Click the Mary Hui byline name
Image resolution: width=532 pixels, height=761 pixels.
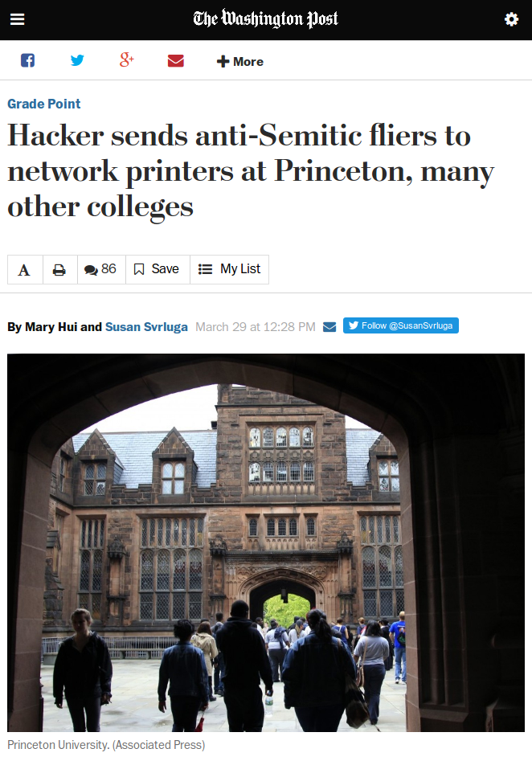pos(51,327)
